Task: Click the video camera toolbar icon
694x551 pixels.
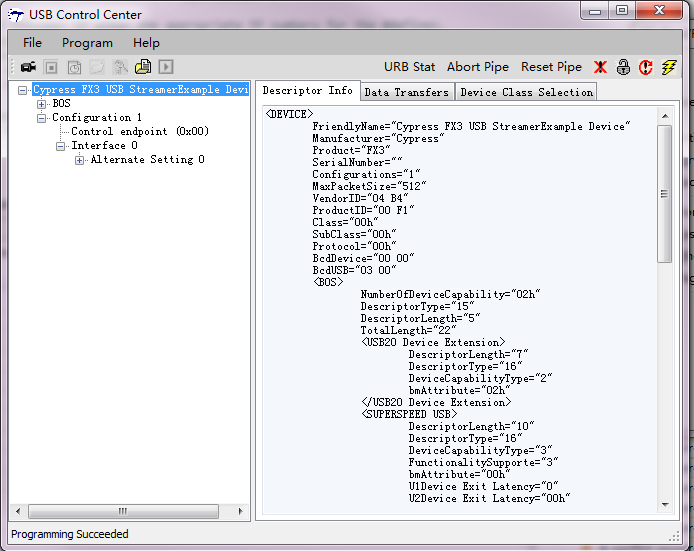Action: coord(29,67)
